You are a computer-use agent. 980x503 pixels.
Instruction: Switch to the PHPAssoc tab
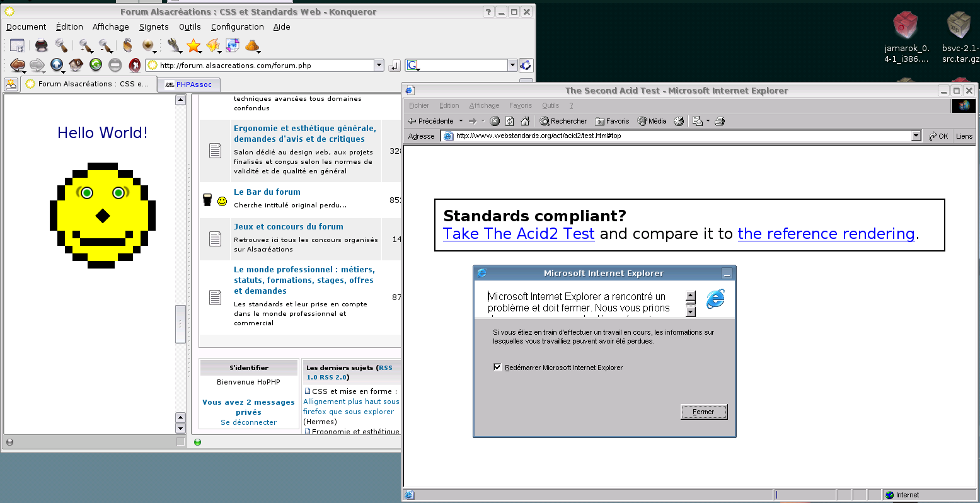188,84
